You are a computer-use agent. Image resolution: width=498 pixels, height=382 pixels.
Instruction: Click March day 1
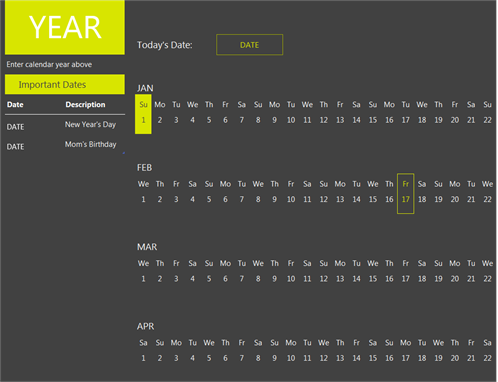pos(143,279)
